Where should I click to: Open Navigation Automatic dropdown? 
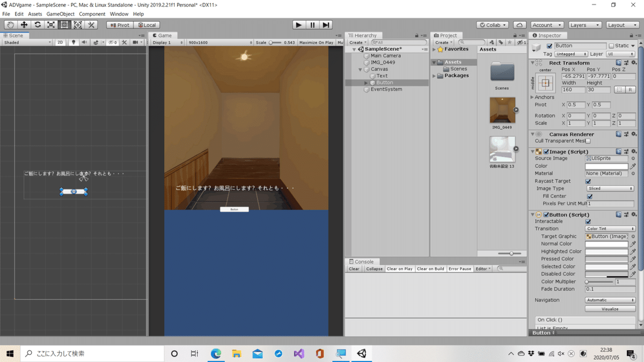610,300
